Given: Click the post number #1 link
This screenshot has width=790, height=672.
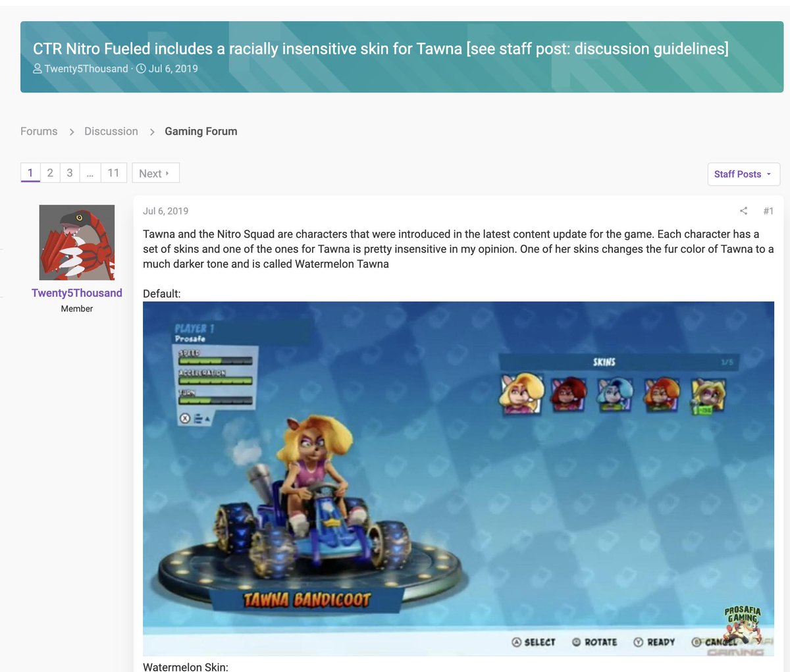Looking at the screenshot, I should pyautogui.click(x=768, y=211).
